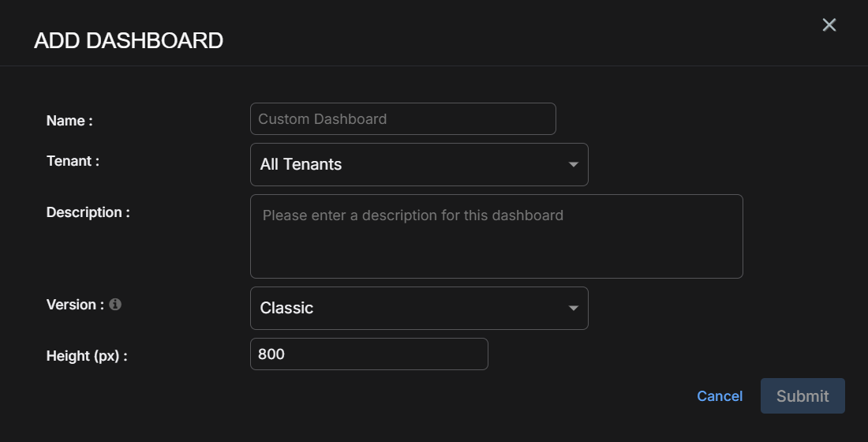Focus the Name field with Custom Dashboard placeholder
This screenshot has height=442, width=868.
click(402, 119)
